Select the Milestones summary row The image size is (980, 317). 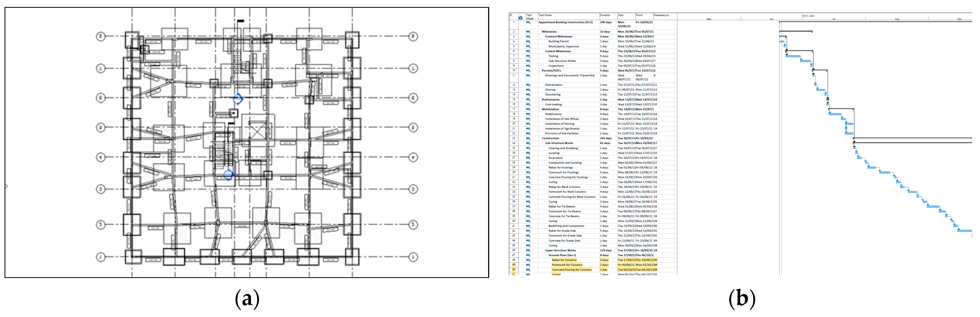(x=549, y=32)
